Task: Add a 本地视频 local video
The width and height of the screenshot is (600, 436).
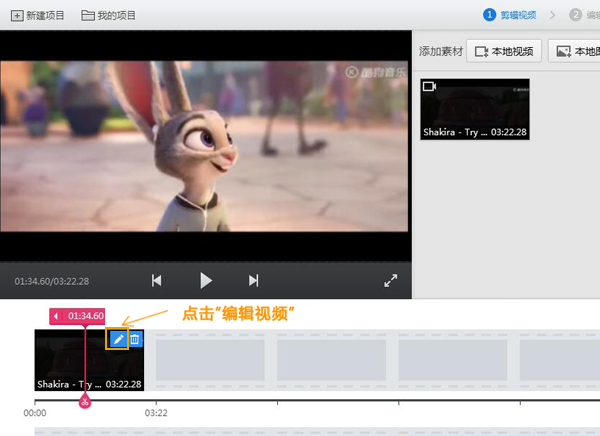Action: (504, 51)
